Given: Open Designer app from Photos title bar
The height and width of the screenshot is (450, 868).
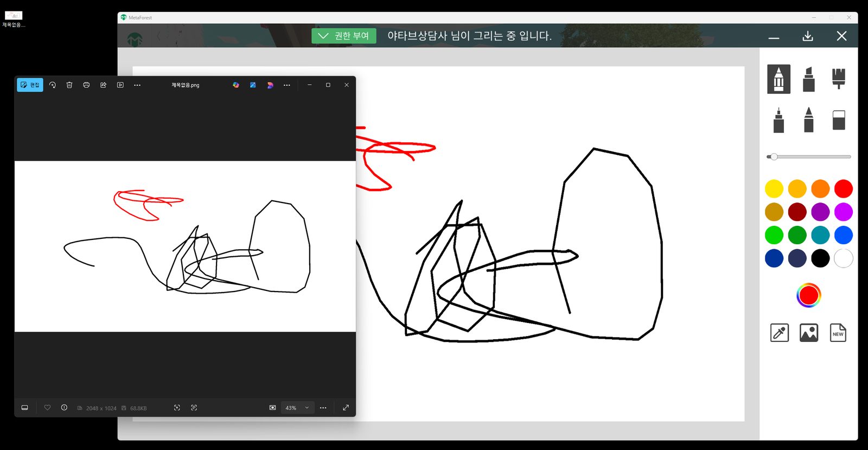Looking at the screenshot, I should (x=253, y=85).
